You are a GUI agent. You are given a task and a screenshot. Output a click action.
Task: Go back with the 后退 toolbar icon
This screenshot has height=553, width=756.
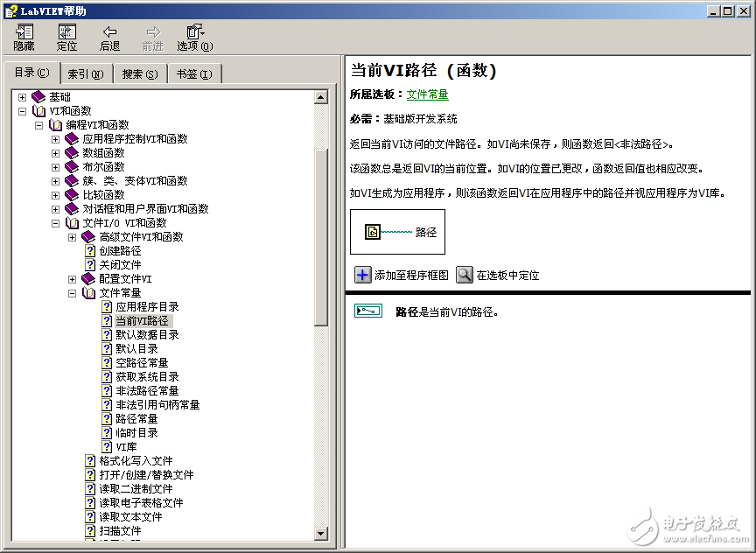point(110,31)
